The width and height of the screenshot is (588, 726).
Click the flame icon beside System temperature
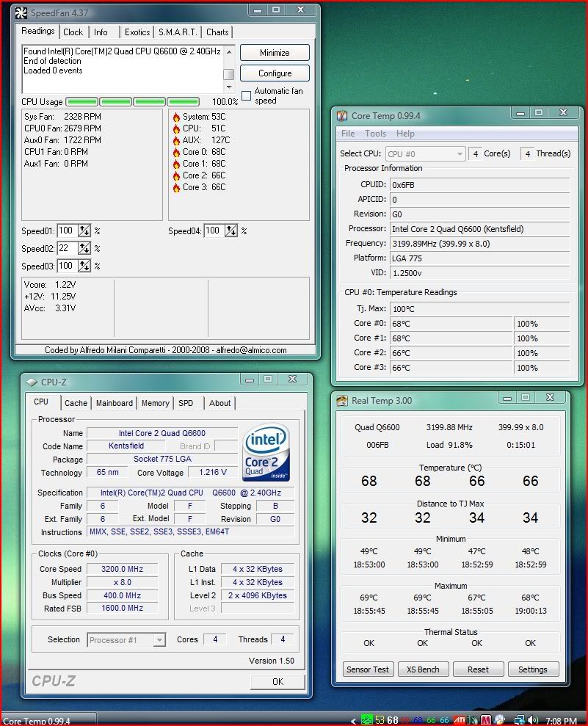coord(176,117)
